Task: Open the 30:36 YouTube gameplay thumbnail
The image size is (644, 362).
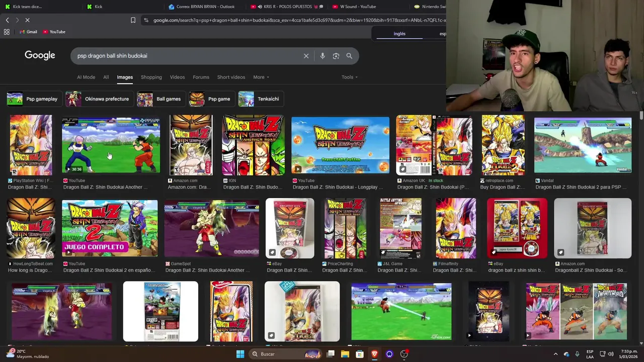Action: tap(111, 146)
